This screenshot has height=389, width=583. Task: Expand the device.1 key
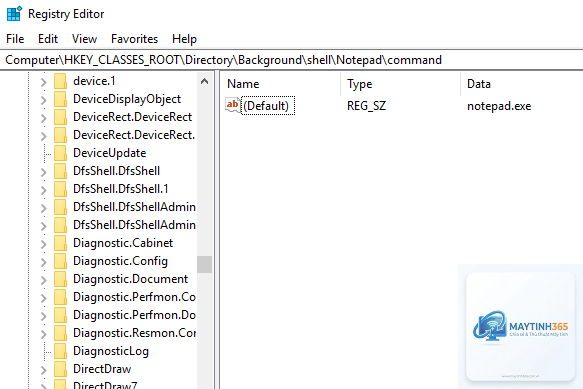coord(44,82)
